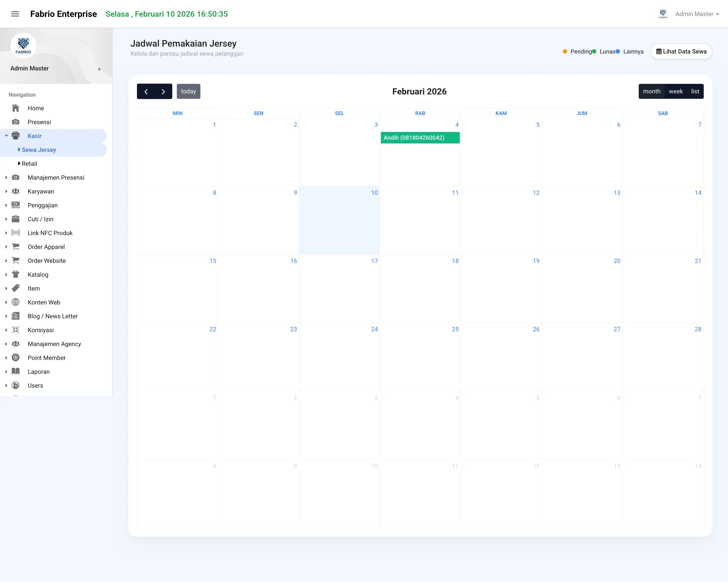Click the green Lunas legend dot
This screenshot has height=582, width=728.
click(594, 51)
